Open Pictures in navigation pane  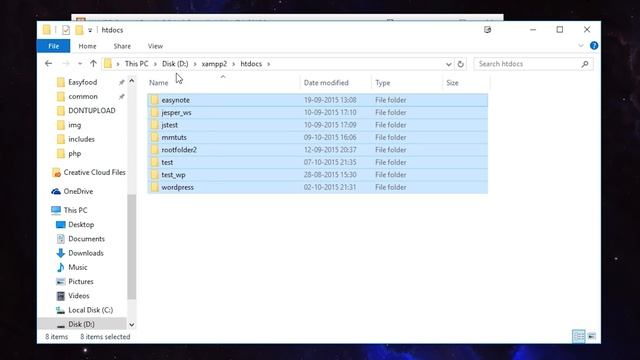[81, 282]
